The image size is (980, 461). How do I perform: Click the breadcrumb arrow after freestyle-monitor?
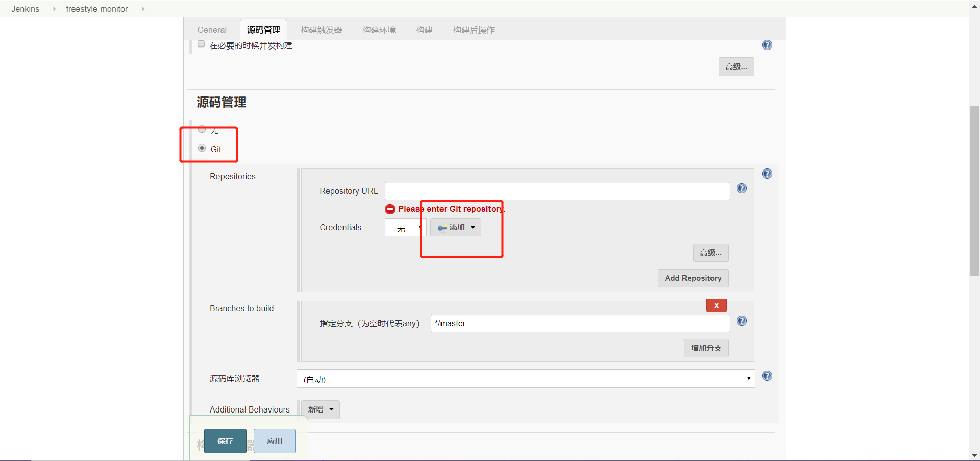pos(143,9)
